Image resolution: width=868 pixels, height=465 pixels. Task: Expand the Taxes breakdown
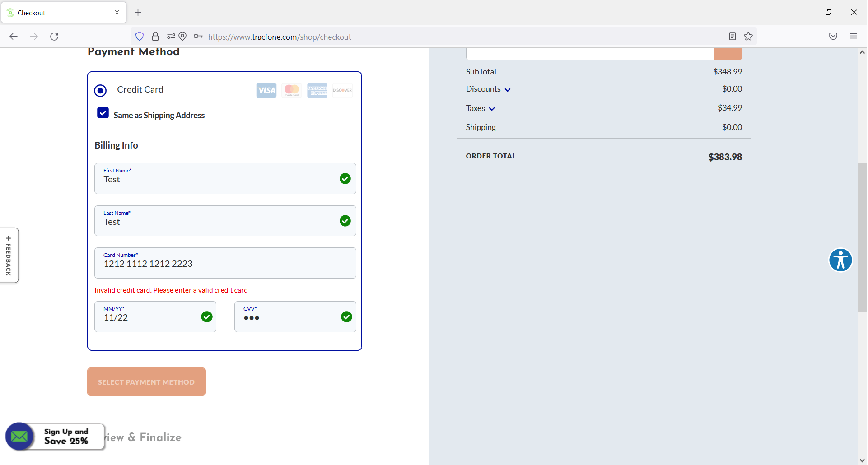click(492, 109)
